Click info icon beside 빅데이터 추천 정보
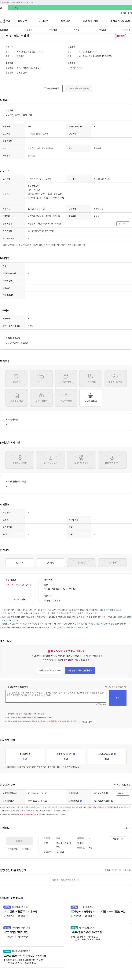132x980 pixels. pyautogui.click(x=22, y=898)
